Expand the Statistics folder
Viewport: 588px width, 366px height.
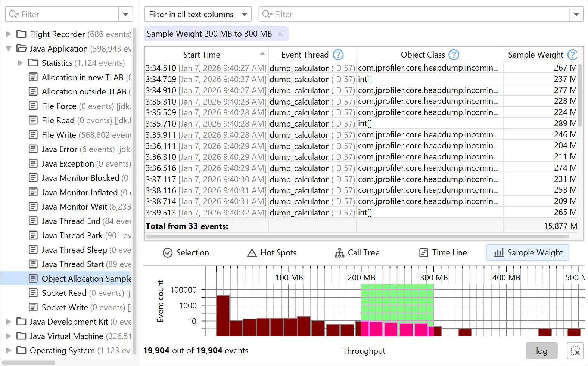(x=21, y=63)
